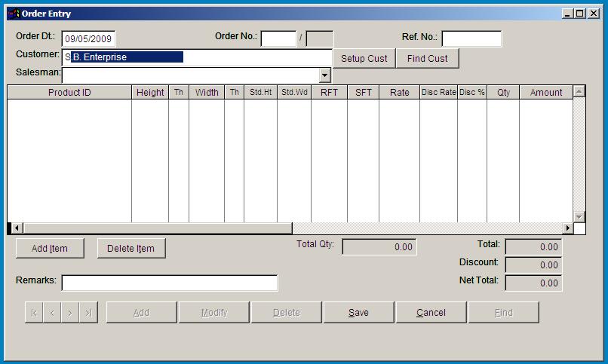Screen dimensions: 608x364
Task: Click the Setup Cust button
Action: click(364, 58)
